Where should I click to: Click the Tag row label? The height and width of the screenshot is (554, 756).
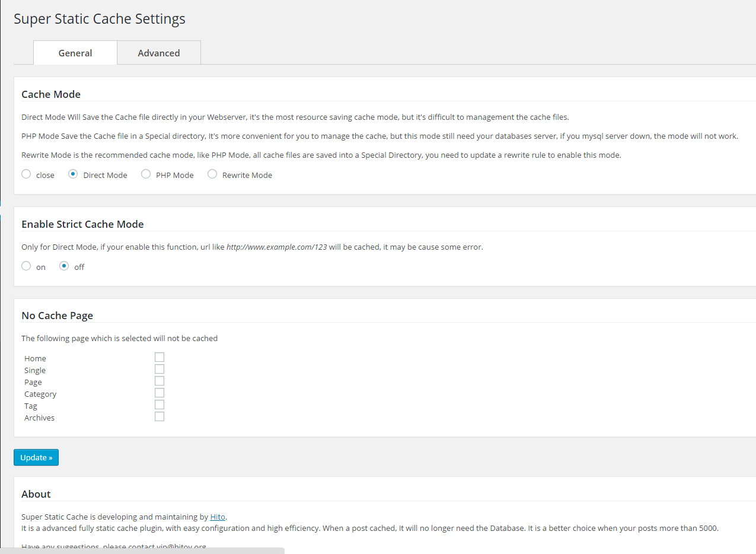[x=31, y=406]
